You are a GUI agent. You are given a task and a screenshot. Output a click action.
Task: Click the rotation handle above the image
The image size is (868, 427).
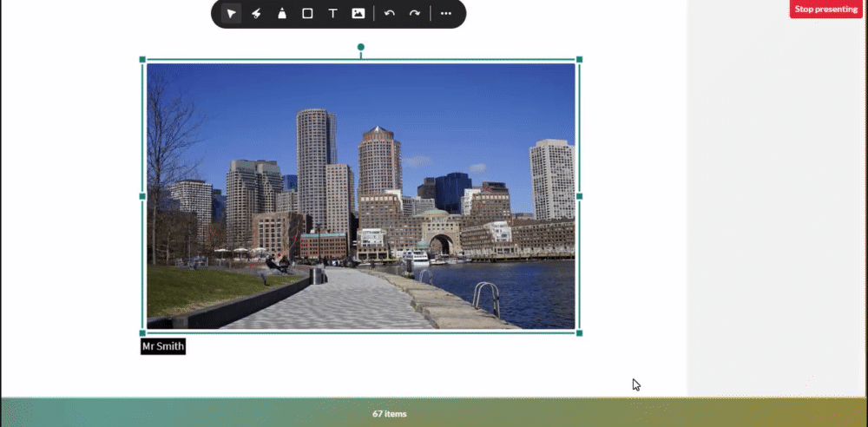(361, 47)
